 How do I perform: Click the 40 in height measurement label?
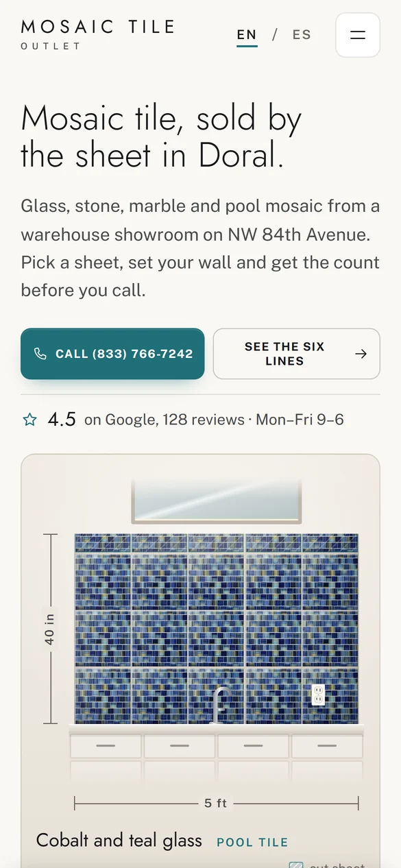click(50, 629)
